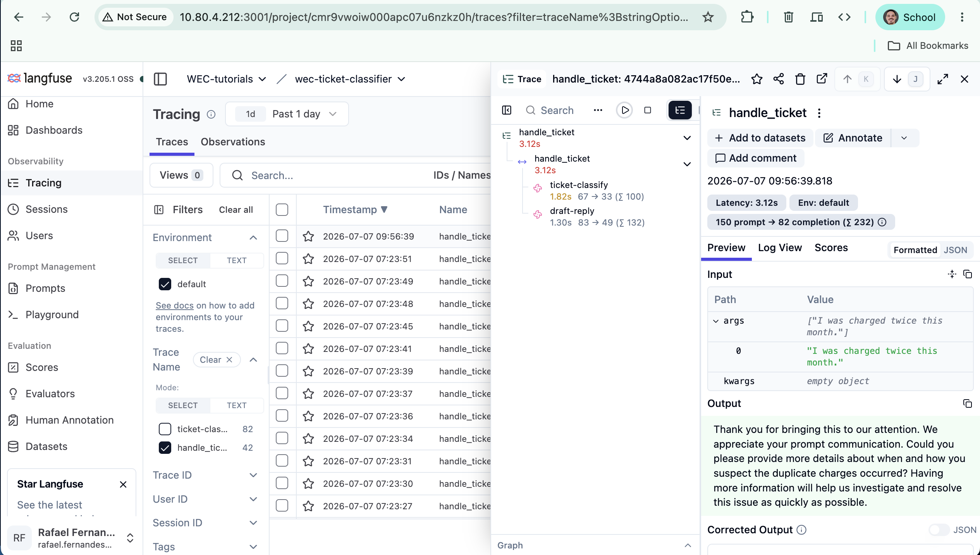
Task: Open Annotate dropdown arrow
Action: click(x=904, y=138)
